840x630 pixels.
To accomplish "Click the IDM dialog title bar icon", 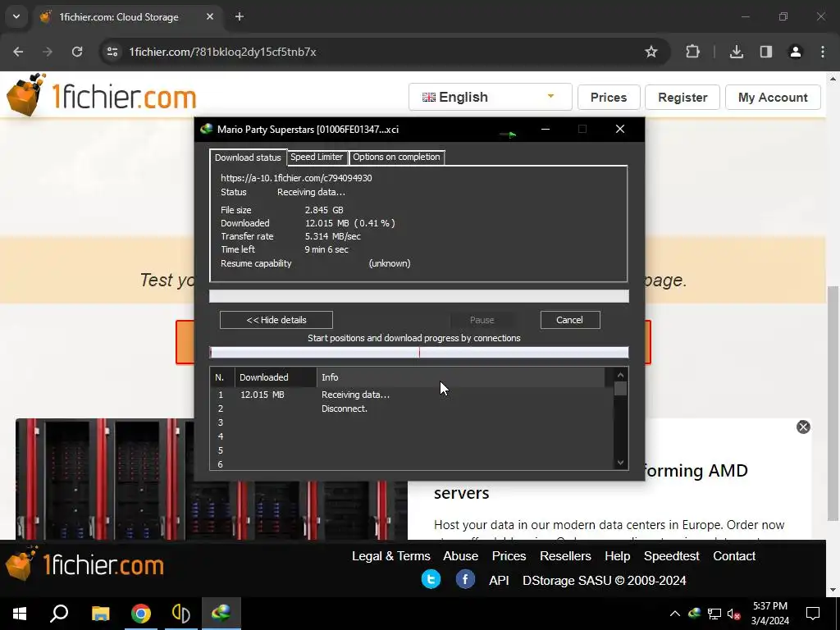I will click(206, 129).
